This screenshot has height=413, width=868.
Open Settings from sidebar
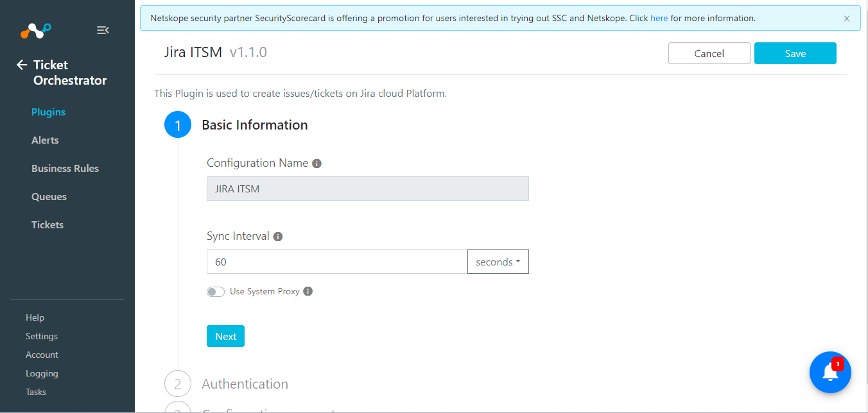point(42,336)
